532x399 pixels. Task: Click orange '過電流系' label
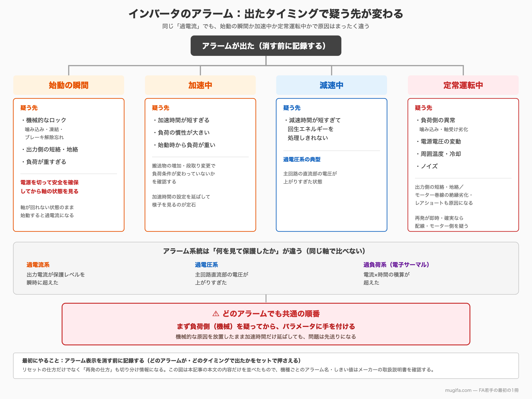point(38,265)
